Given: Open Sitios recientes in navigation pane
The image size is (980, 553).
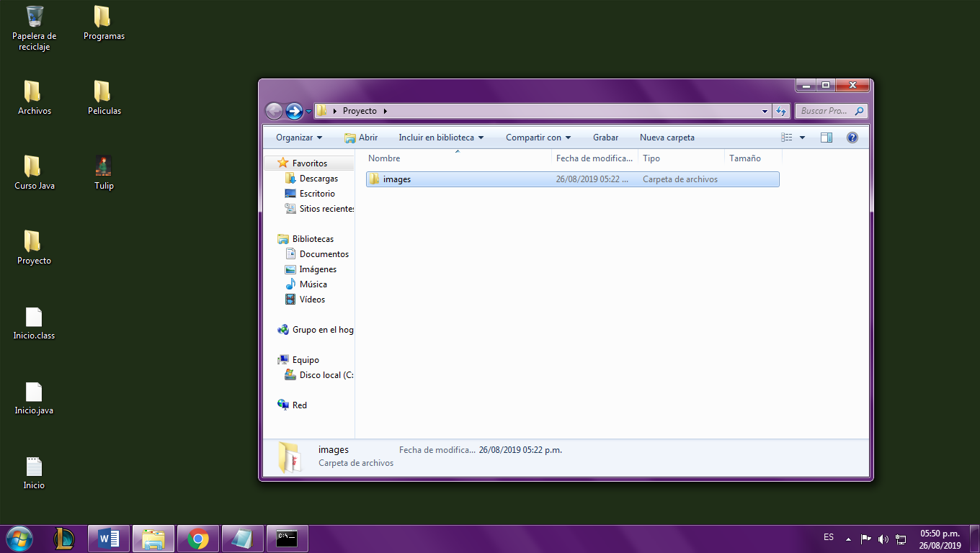Looking at the screenshot, I should [319, 209].
